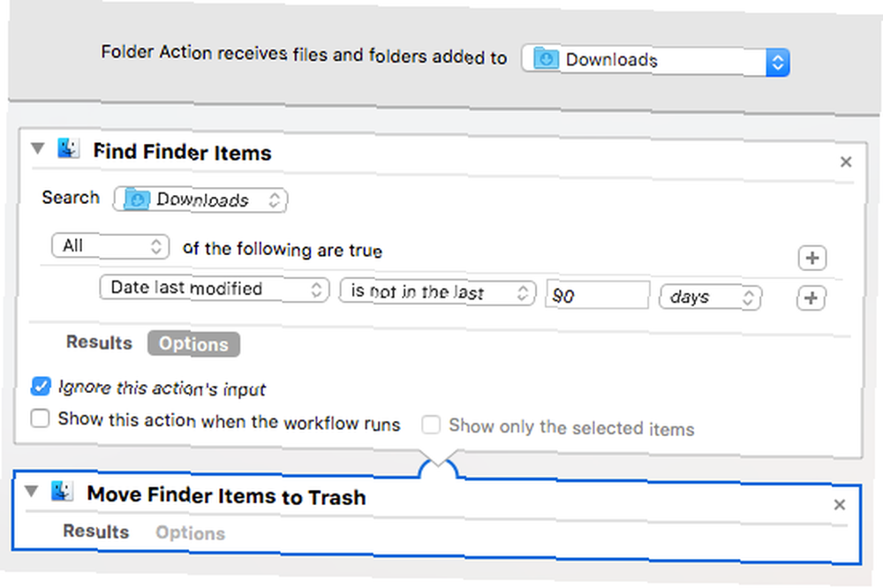This screenshot has height=588, width=883.
Task: Collapse the Move Finder Items to Trash action
Action: pos(32,492)
